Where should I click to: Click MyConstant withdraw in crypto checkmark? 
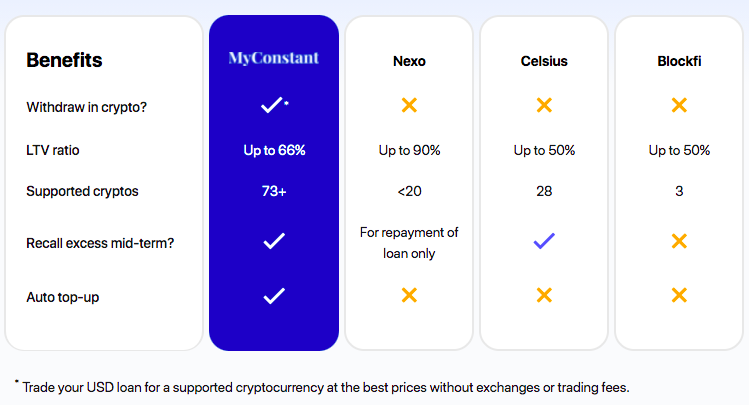[x=272, y=105]
